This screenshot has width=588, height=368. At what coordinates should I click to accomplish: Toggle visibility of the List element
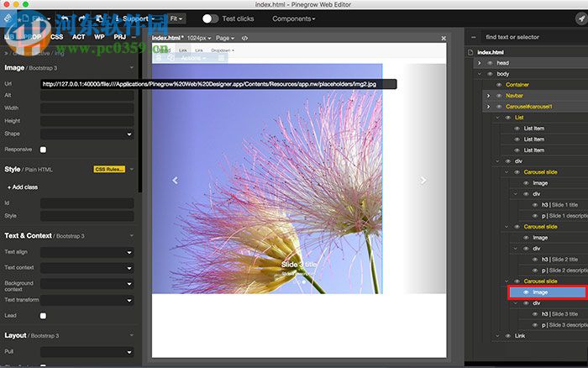(x=507, y=118)
